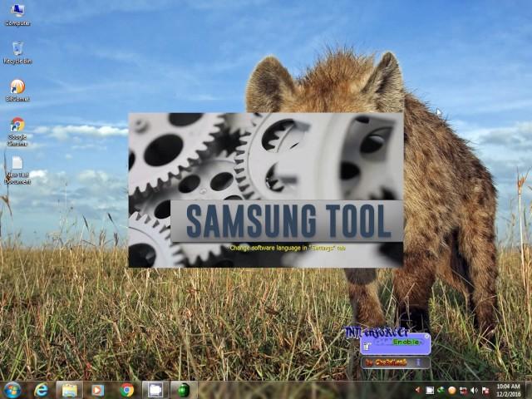Launch Google Chrome from the desktop shortcut
The width and height of the screenshot is (532, 399).
tap(17, 131)
